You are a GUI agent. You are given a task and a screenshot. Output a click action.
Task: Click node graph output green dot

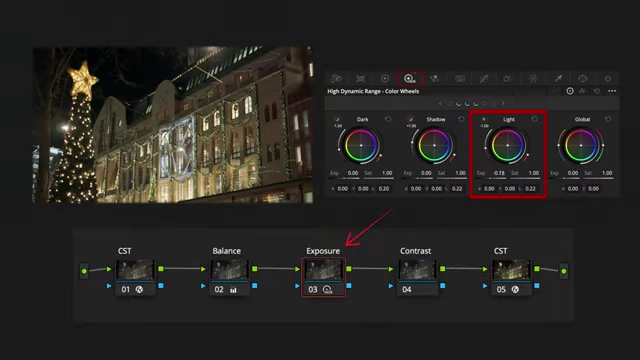(564, 271)
